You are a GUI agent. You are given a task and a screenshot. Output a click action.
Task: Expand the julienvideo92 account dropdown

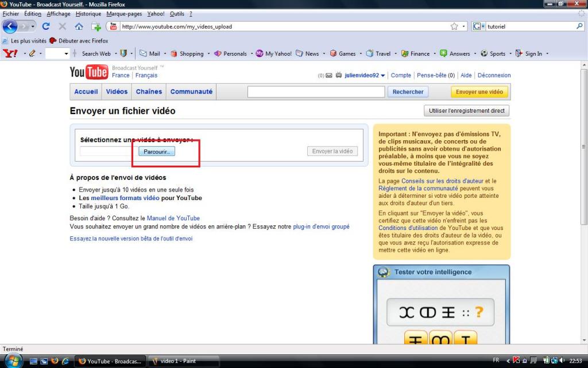coord(383,75)
